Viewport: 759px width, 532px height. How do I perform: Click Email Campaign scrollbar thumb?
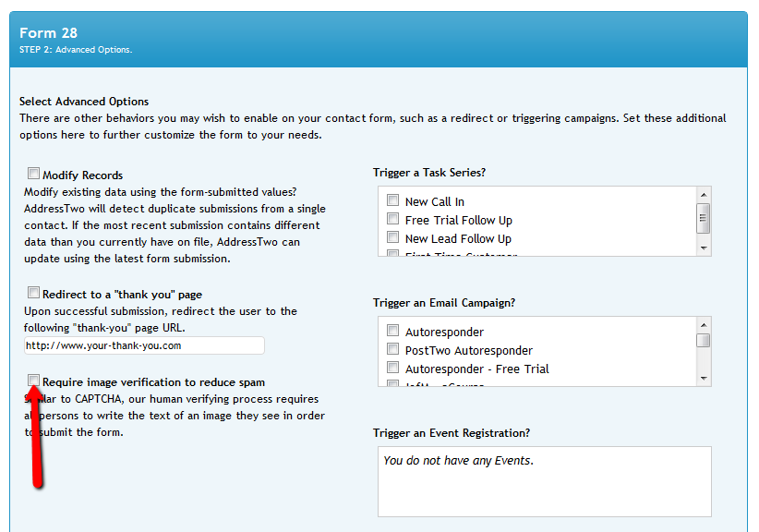pos(704,340)
